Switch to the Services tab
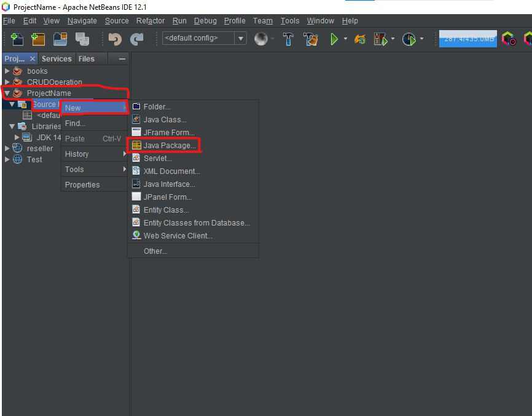 coord(57,59)
